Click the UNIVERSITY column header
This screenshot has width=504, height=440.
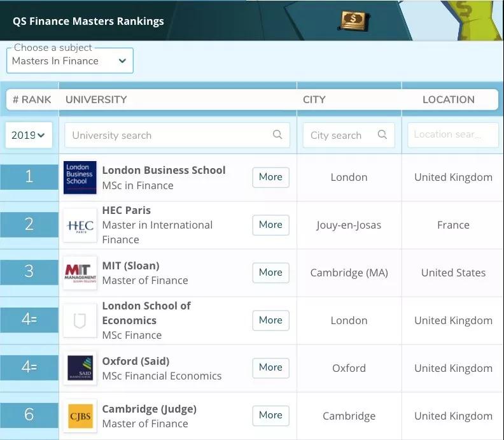pyautogui.click(x=96, y=100)
